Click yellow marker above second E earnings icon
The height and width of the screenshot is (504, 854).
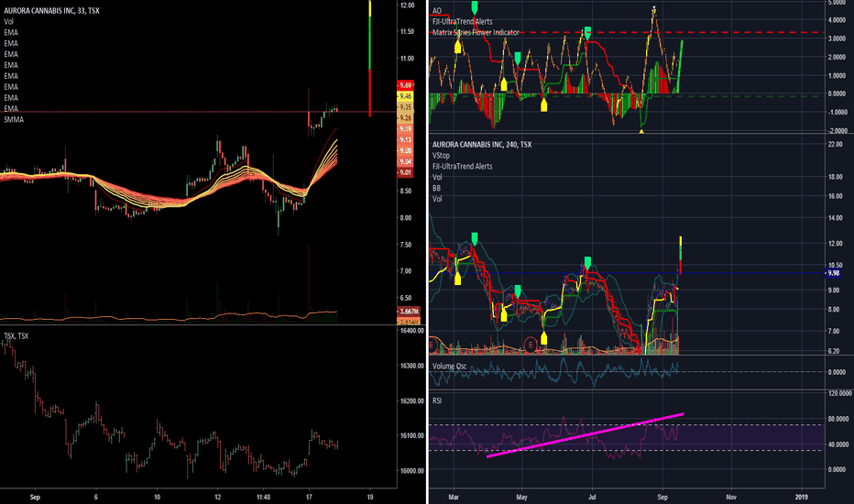click(543, 338)
